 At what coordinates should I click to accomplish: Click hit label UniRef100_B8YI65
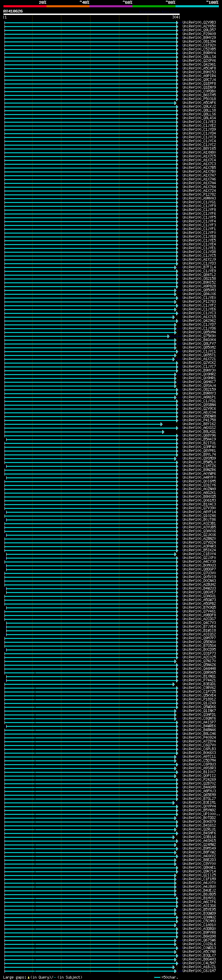tap(199, 148)
